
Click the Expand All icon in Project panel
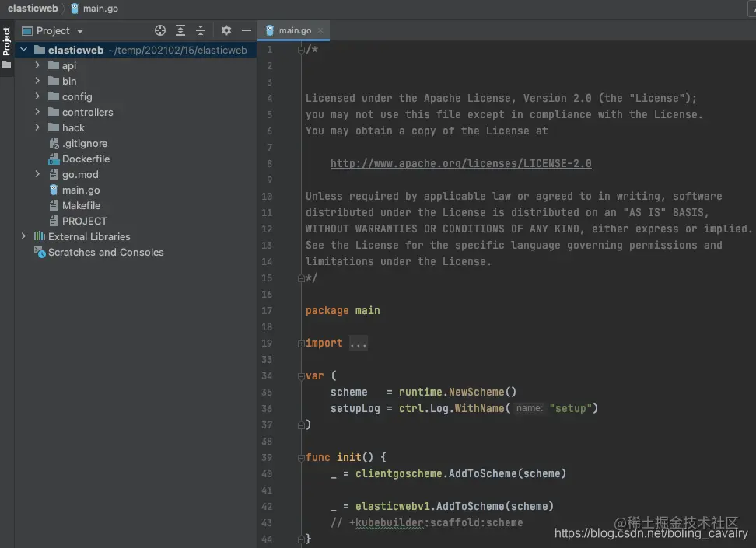click(180, 30)
